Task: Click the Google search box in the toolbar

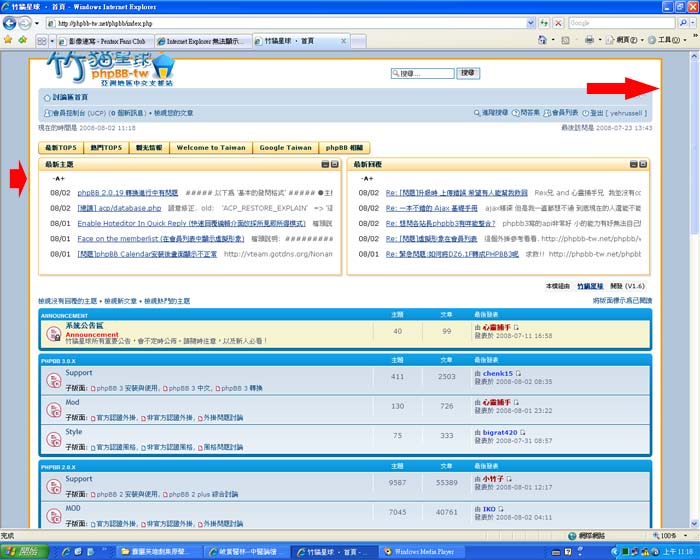Action: [x=622, y=23]
